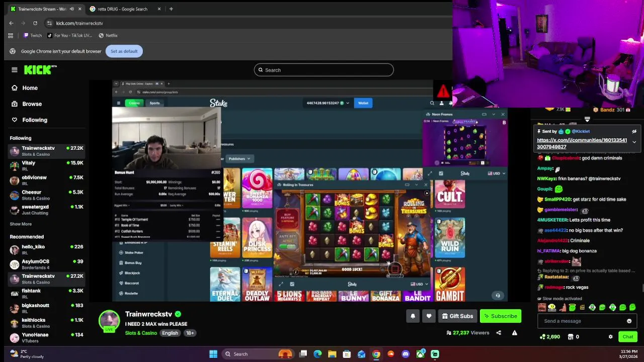Open the Netflix bookmark
644x362 pixels.
coord(108,36)
